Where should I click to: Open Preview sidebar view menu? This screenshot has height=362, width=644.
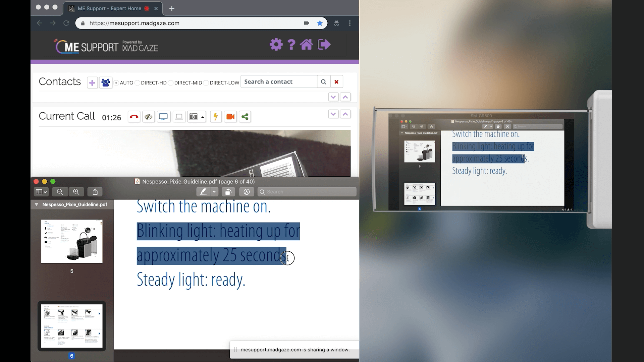click(x=41, y=192)
